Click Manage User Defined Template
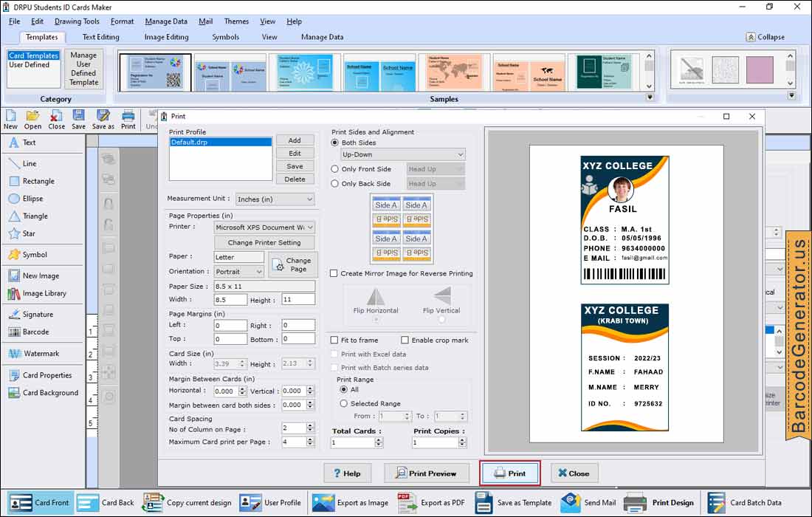Image resolution: width=812 pixels, height=517 pixels. (x=84, y=69)
